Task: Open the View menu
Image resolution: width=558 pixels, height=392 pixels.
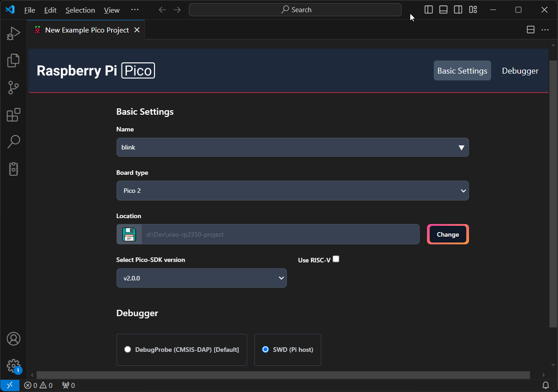Action: click(112, 10)
